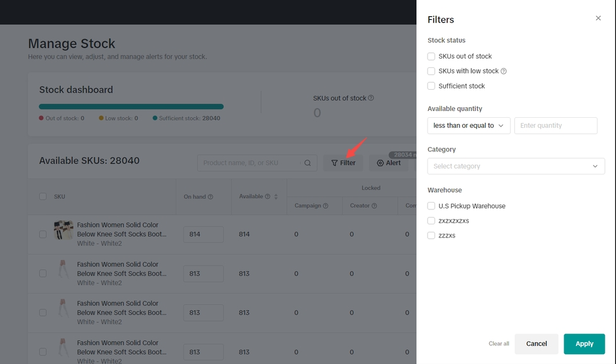Enable the Sufficient stock filter checkbox
The image size is (616, 364).
(x=431, y=86)
